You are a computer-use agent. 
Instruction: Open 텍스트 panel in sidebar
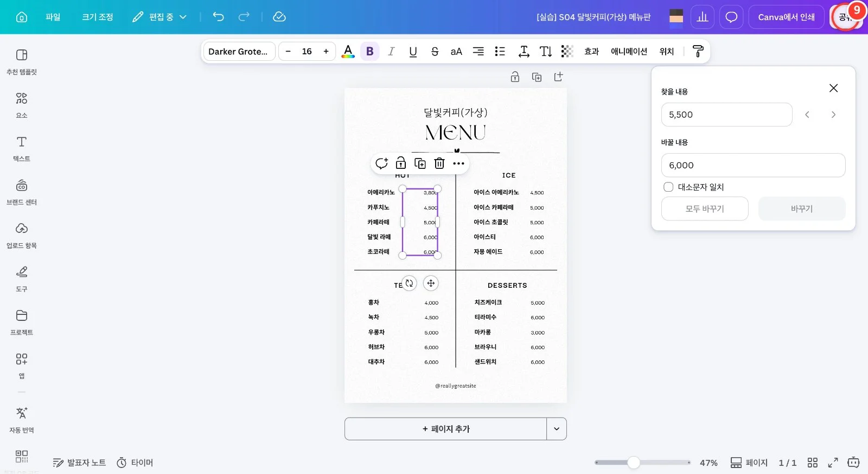(x=22, y=148)
